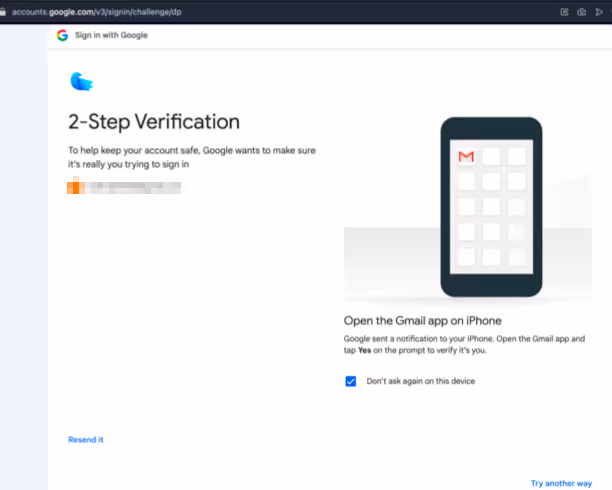612x490 pixels.
Task: Click the camera snapshot icon in toolbar
Action: click(x=582, y=12)
